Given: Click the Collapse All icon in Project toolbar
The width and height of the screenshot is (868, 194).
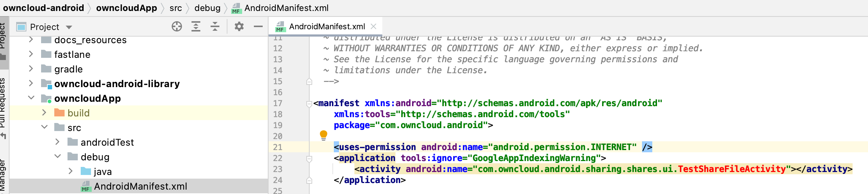Looking at the screenshot, I should click(x=215, y=27).
